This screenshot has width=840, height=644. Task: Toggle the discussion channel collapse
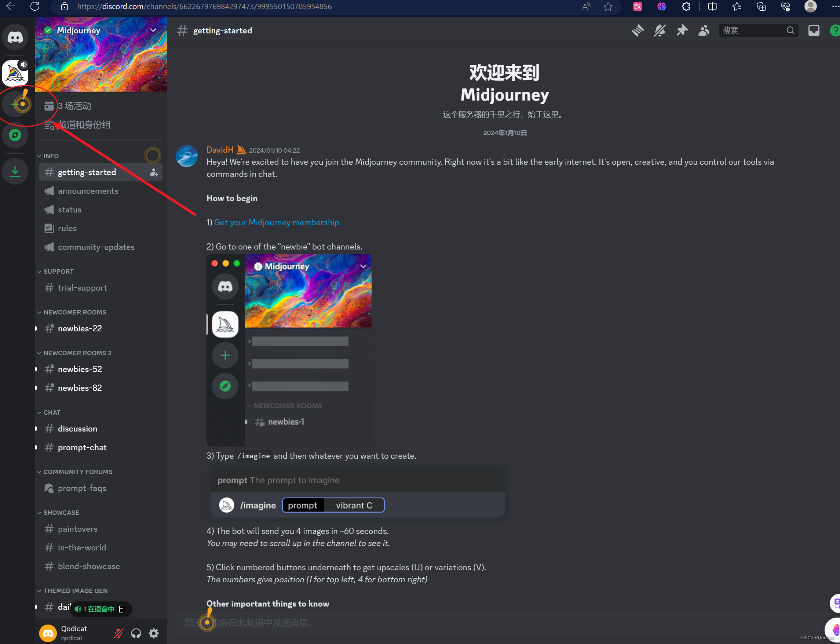click(x=37, y=429)
